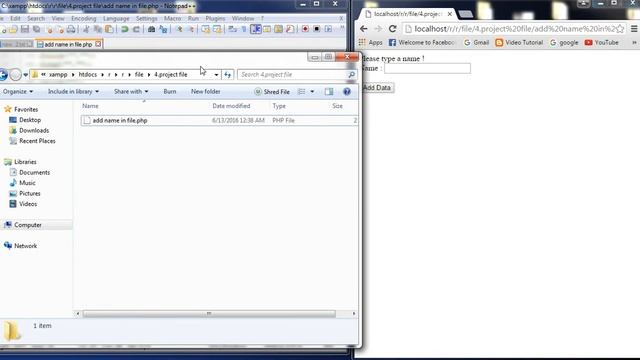Open Document Map icon in Notepad++
Image resolution: width=640 pixels, height=360 pixels.
tap(278, 29)
